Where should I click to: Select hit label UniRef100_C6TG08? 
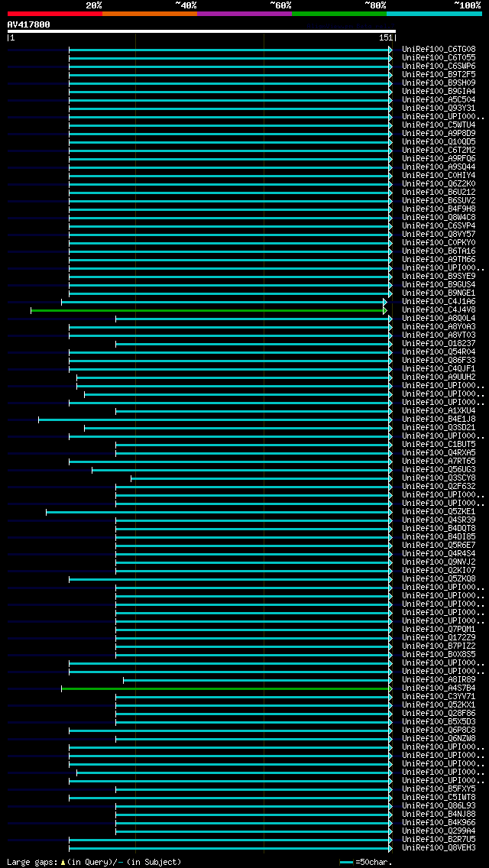(x=439, y=49)
